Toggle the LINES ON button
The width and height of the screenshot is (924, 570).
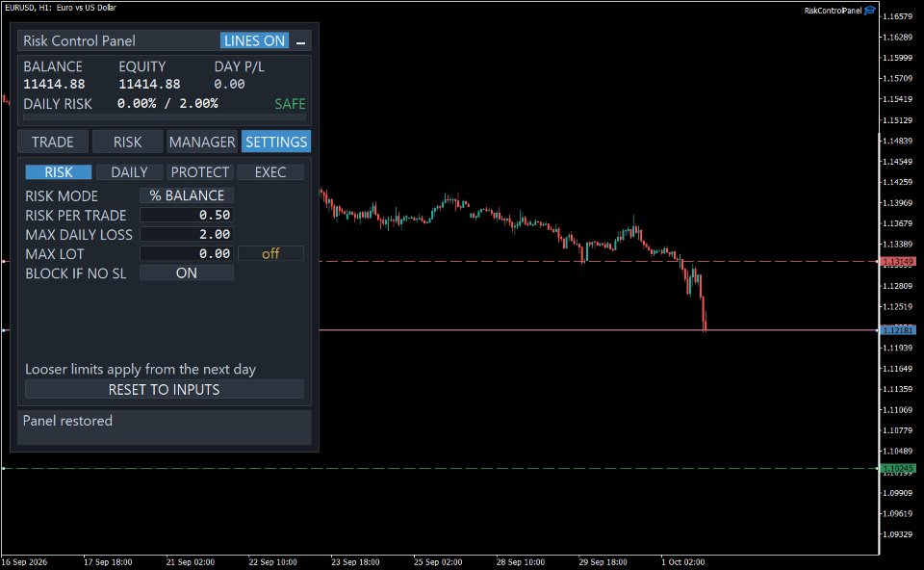click(x=254, y=40)
